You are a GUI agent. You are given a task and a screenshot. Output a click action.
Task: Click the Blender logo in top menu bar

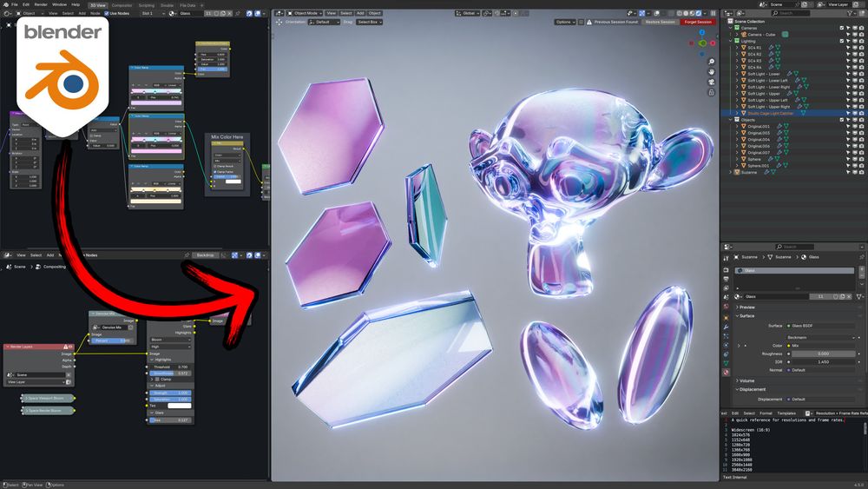(x=6, y=4)
